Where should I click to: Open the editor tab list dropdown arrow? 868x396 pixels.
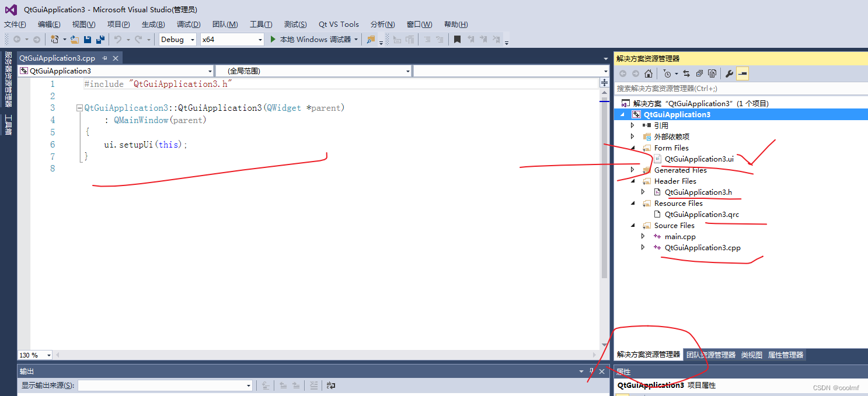click(x=605, y=59)
